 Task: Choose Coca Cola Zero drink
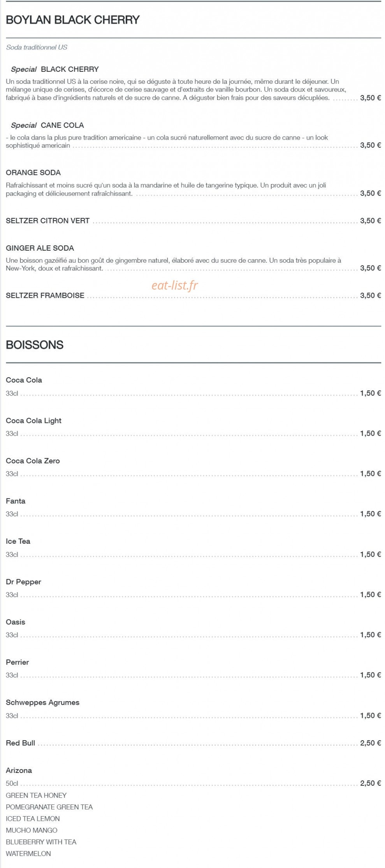click(x=33, y=461)
